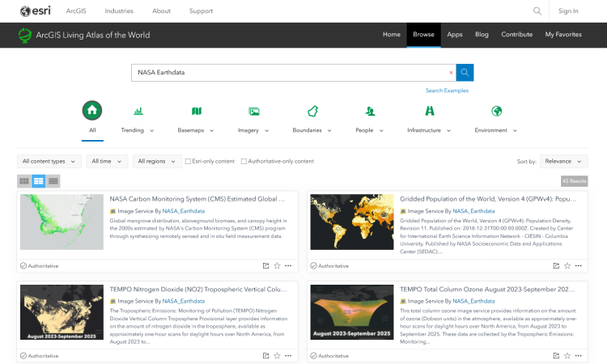Favorite the NASA Carbon Monitoring item
Viewport: 607px width, 364px height.
277,266
